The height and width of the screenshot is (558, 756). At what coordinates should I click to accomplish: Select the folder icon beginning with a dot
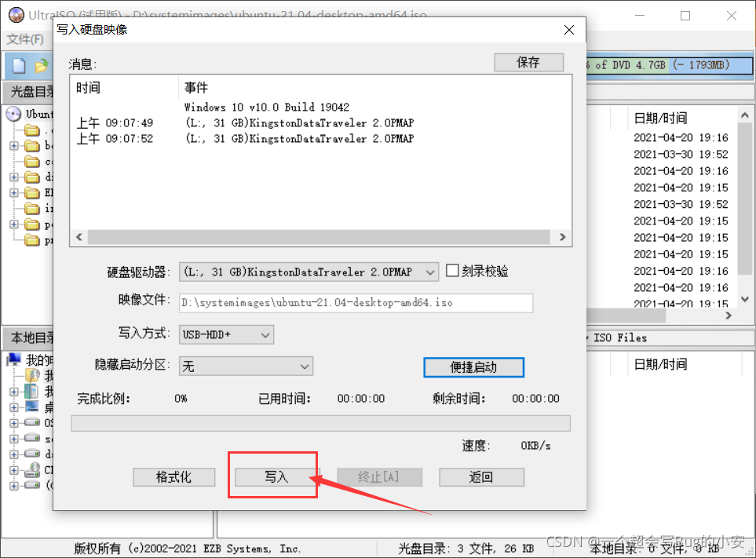pos(32,130)
